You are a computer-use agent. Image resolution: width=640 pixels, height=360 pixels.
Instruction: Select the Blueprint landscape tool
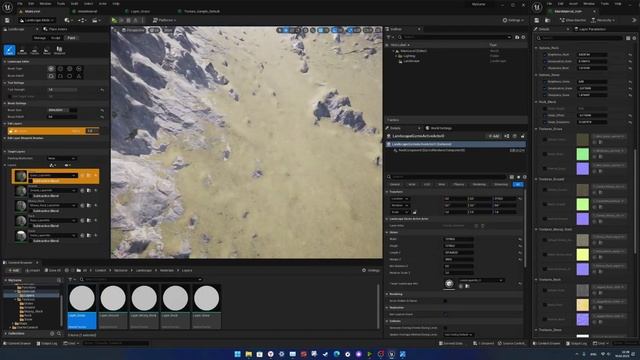[x=60, y=50]
